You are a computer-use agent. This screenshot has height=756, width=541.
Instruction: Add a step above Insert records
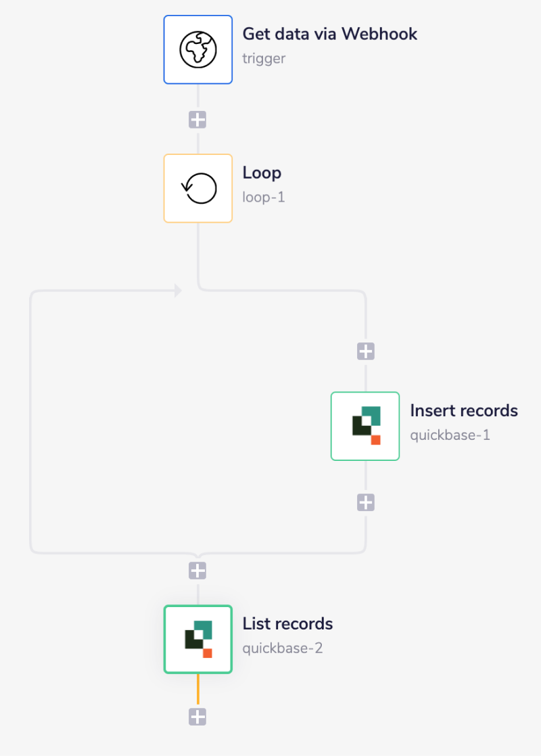coord(365,351)
